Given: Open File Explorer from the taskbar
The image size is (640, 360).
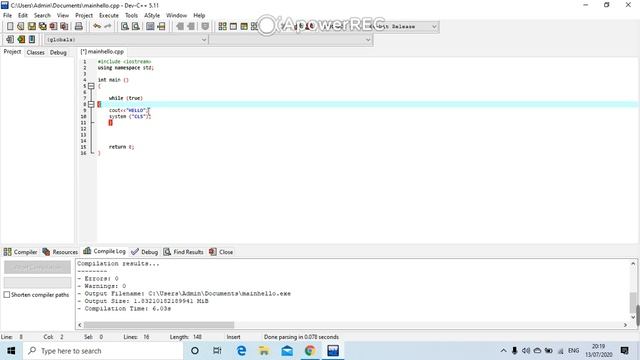Looking at the screenshot, I should tap(264, 351).
